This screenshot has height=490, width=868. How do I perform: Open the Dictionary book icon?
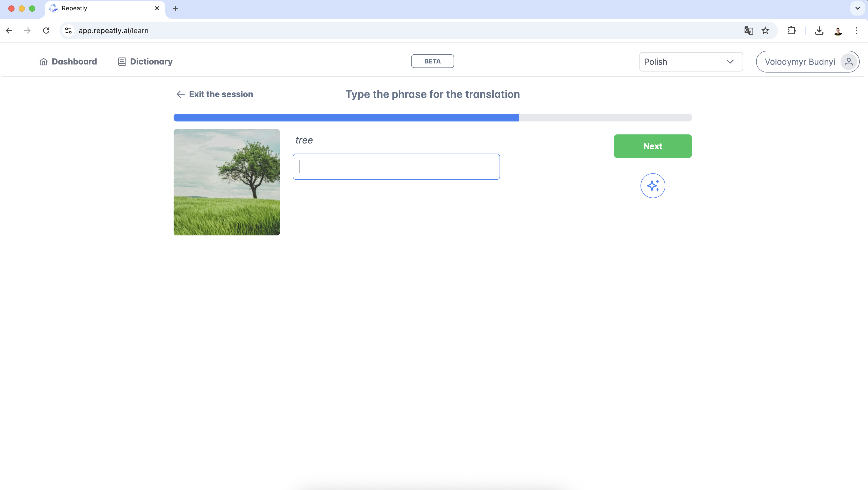point(122,62)
